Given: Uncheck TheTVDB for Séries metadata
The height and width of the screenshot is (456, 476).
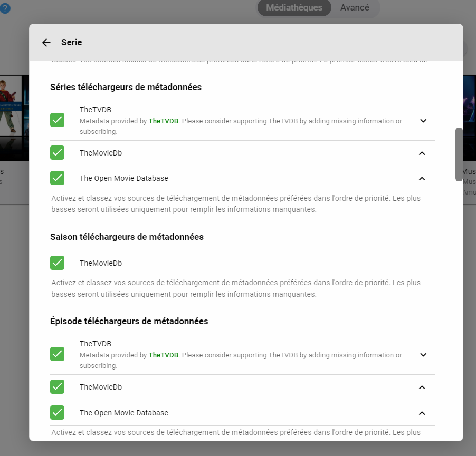Looking at the screenshot, I should 58,120.
